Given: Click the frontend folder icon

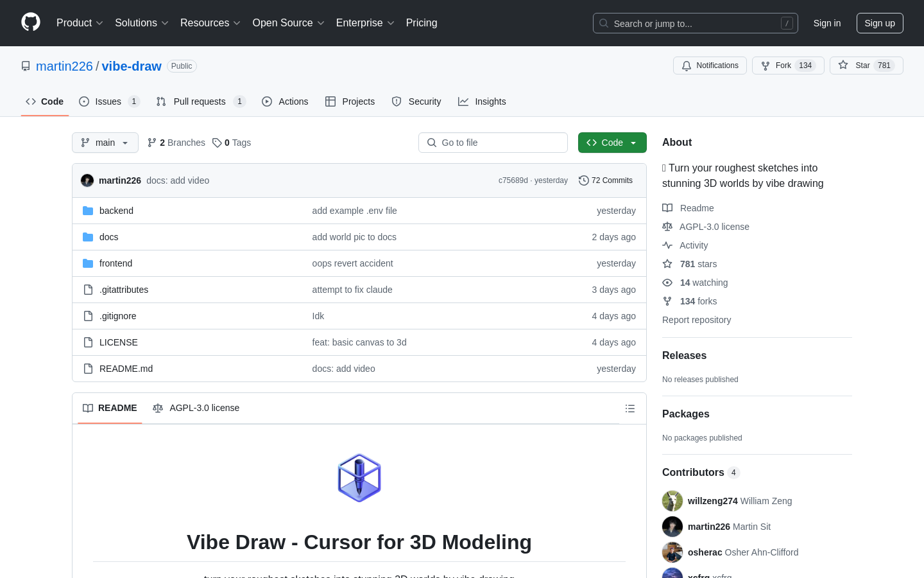Looking at the screenshot, I should click(x=88, y=263).
